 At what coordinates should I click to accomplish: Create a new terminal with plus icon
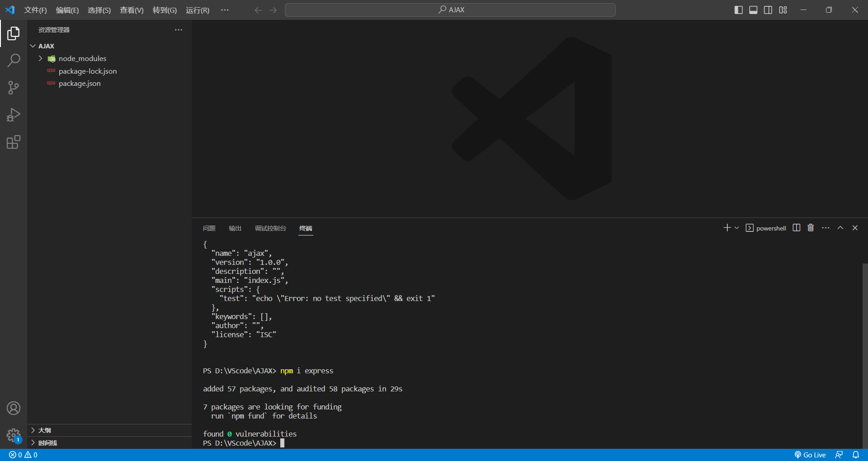(727, 228)
